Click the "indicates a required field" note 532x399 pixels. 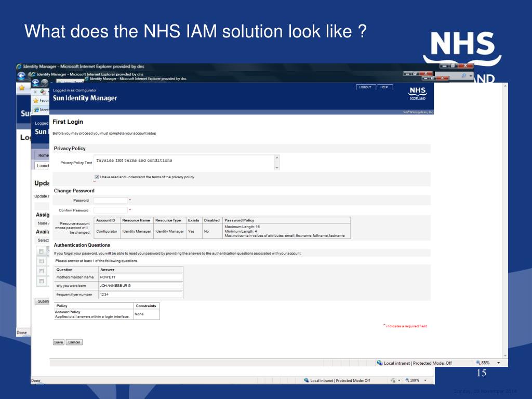[406, 326]
